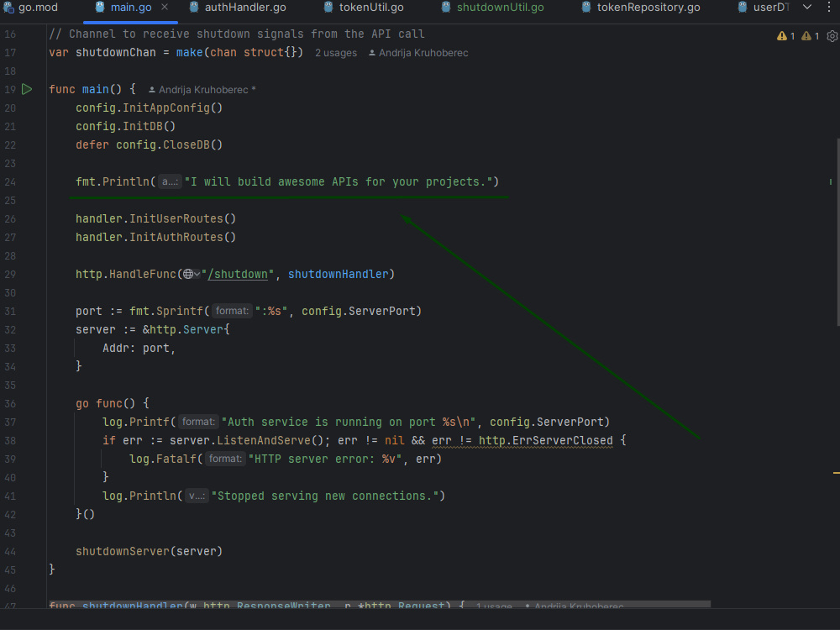This screenshot has height=630, width=840.
Task: Click author hint next to func main
Action: coord(202,90)
